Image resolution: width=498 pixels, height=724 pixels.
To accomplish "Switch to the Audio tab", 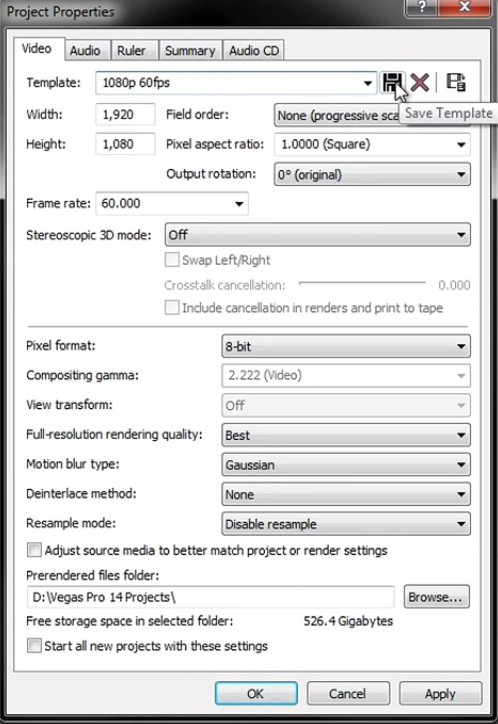I will pos(85,50).
